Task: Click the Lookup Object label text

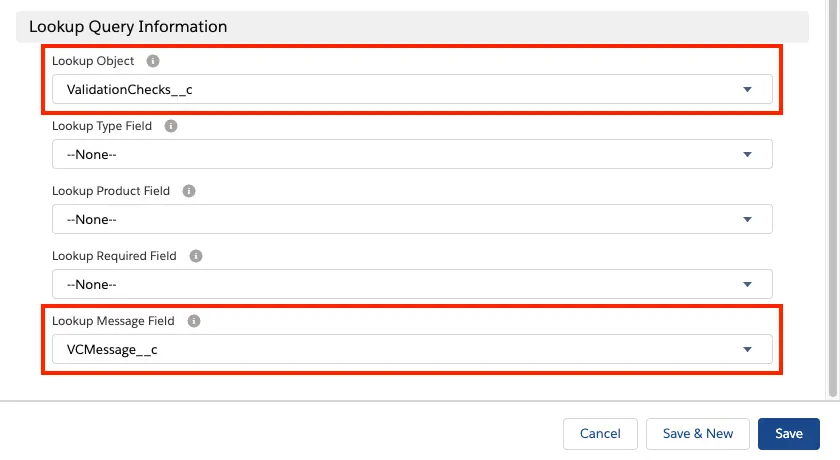Action: click(x=93, y=61)
